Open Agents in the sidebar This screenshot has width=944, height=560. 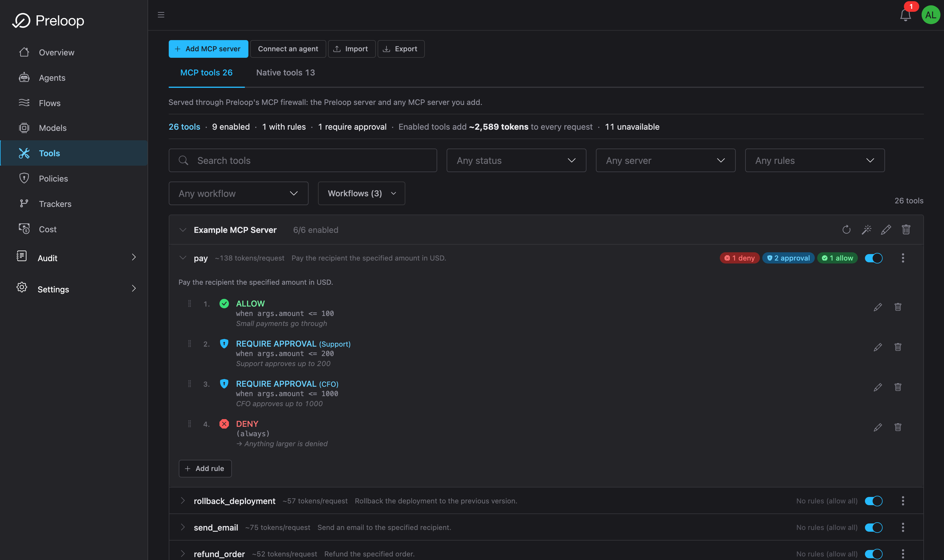[74, 78]
